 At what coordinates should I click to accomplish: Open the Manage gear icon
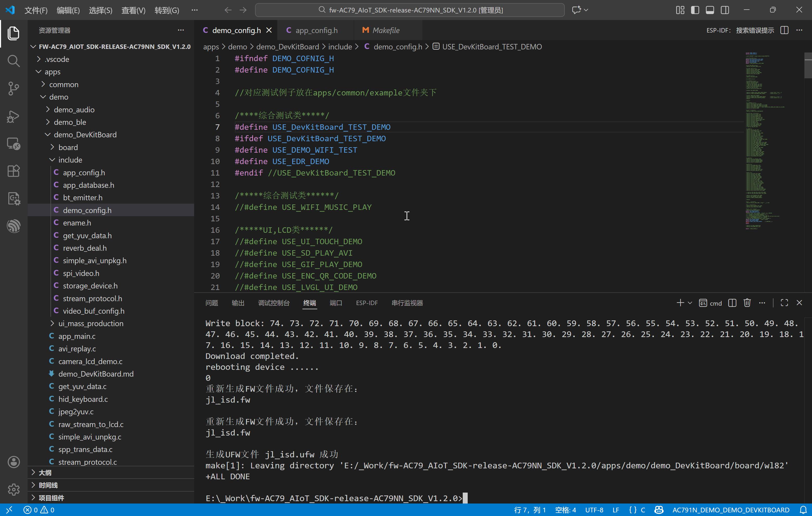(x=14, y=489)
